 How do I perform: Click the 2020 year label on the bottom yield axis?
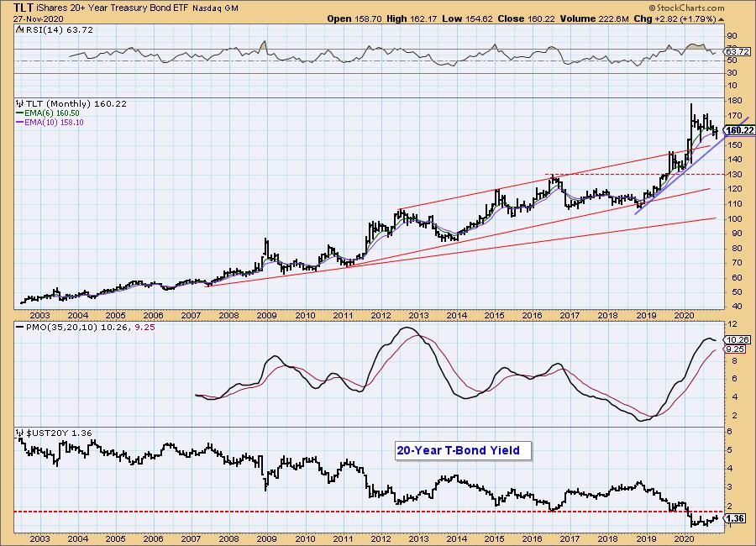coord(683,538)
